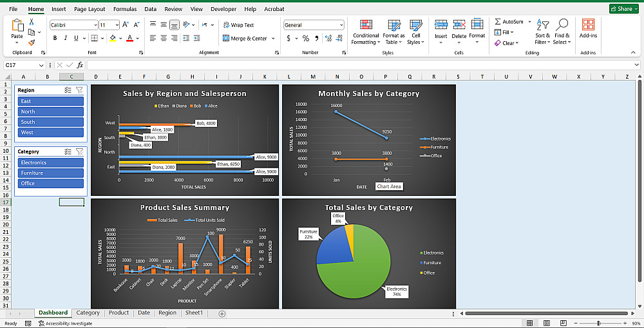This screenshot has width=644, height=328.
Task: Click the Cut scissors icon
Action: pyautogui.click(x=32, y=22)
